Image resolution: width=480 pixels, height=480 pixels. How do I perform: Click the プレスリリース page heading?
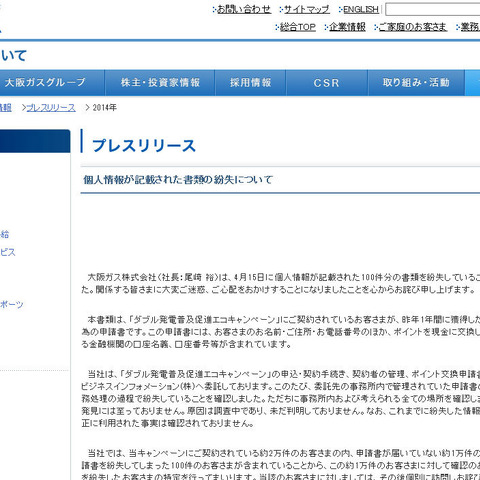click(x=144, y=146)
